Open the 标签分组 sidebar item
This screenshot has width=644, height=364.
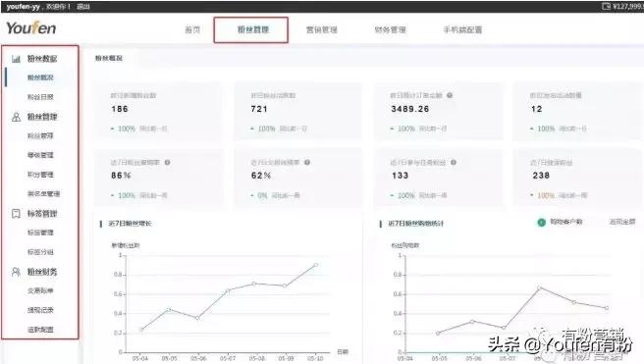tap(40, 252)
